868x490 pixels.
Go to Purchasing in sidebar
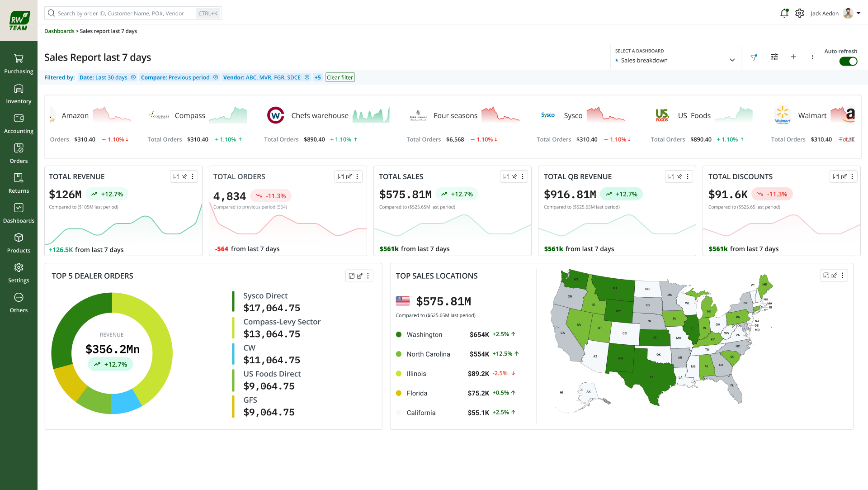click(19, 64)
